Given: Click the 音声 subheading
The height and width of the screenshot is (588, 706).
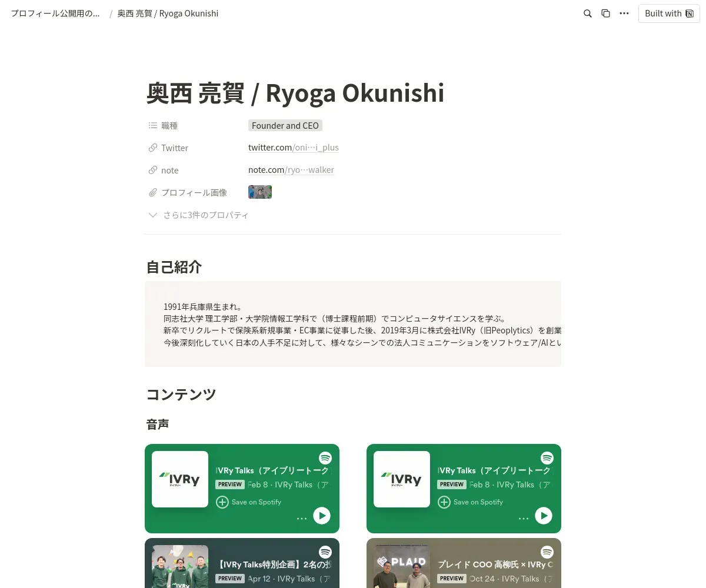Looking at the screenshot, I should pos(158,424).
